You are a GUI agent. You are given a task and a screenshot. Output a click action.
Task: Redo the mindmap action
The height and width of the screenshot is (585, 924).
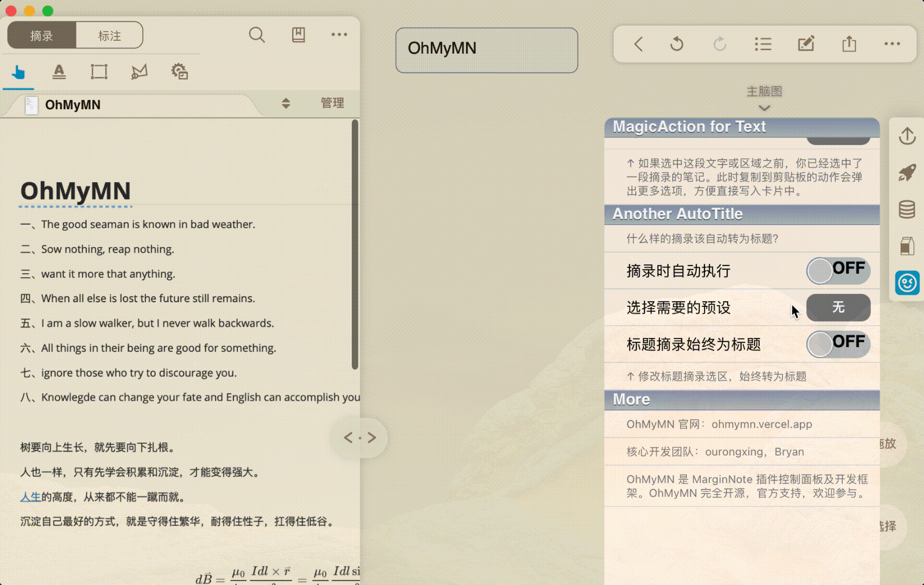click(720, 44)
